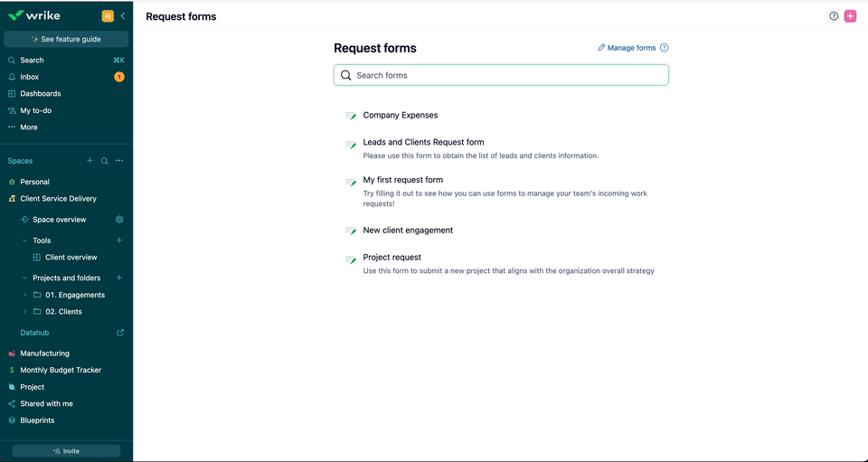Expand the 01. Engagements folder
Screen dimensions: 868x462
(24, 295)
